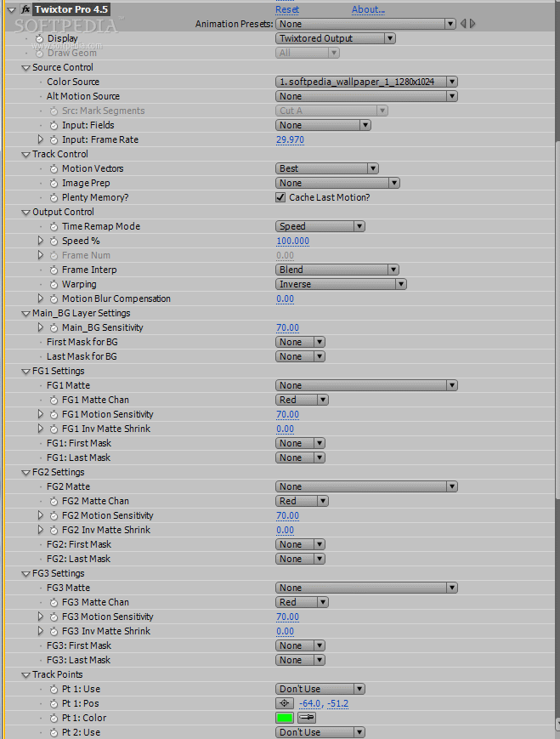Click the Pt 1: Color eyedropper button

tap(307, 718)
